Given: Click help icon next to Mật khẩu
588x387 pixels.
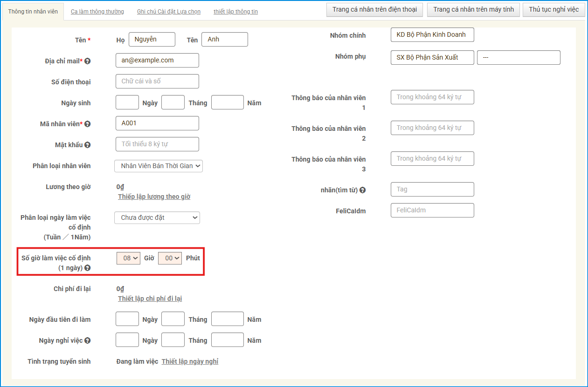Looking at the screenshot, I should 87,145.
